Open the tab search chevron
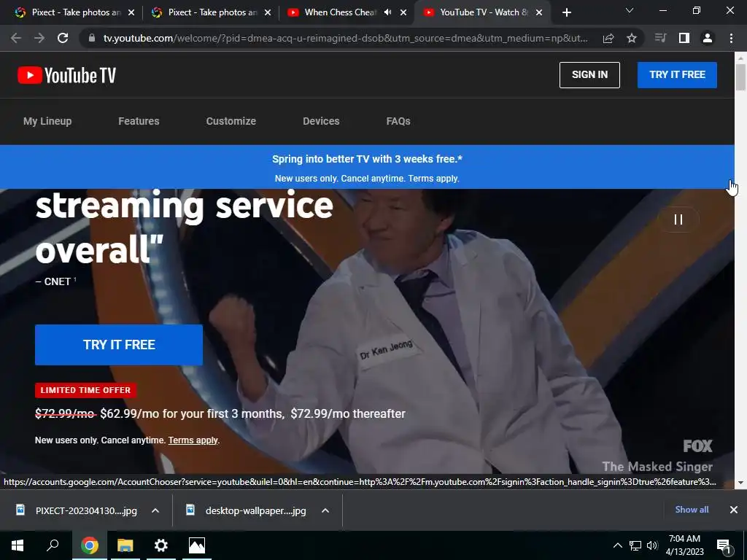 [630, 10]
